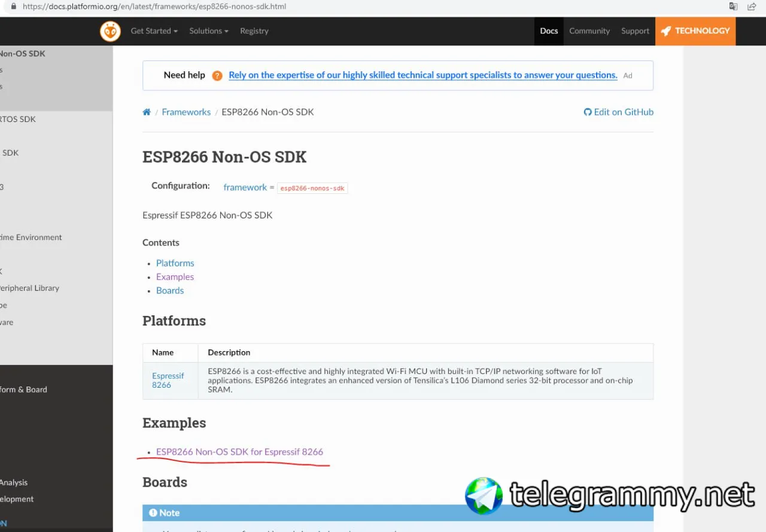Jump to Platforms from the Contents list
Screen dimensions: 766x532
(x=175, y=263)
